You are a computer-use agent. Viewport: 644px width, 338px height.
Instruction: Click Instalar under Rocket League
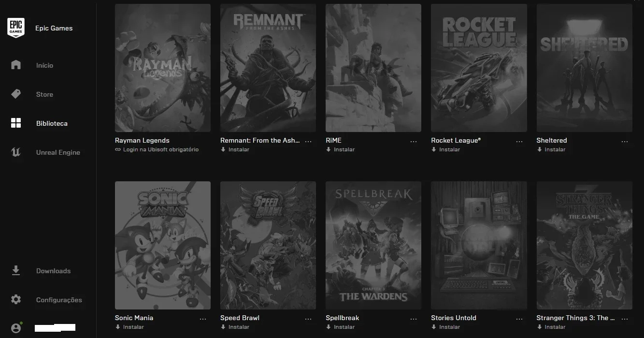(x=449, y=149)
